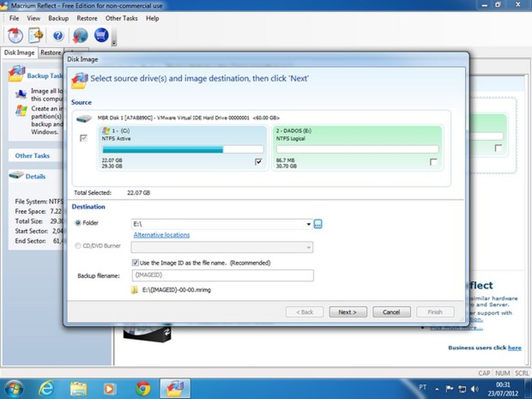The image size is (532, 399).
Task: Click the browse folder ellipsis button
Action: [x=318, y=224]
